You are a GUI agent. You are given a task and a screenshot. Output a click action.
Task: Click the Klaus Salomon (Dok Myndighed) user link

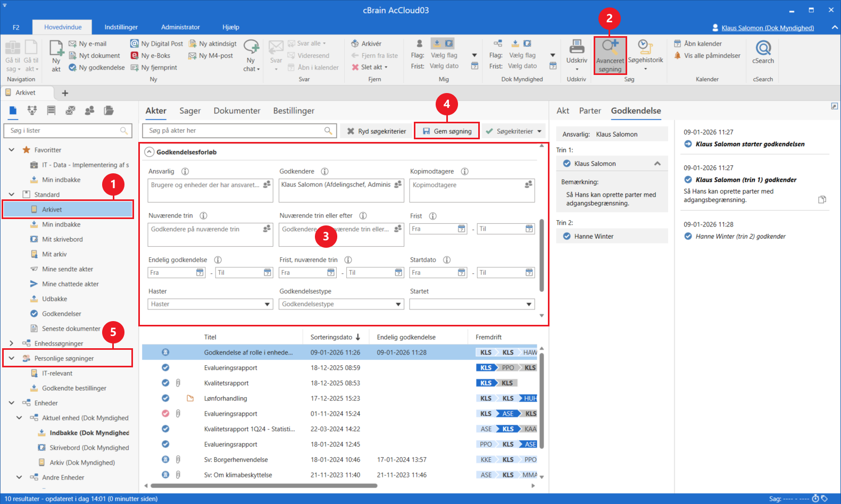pyautogui.click(x=768, y=28)
